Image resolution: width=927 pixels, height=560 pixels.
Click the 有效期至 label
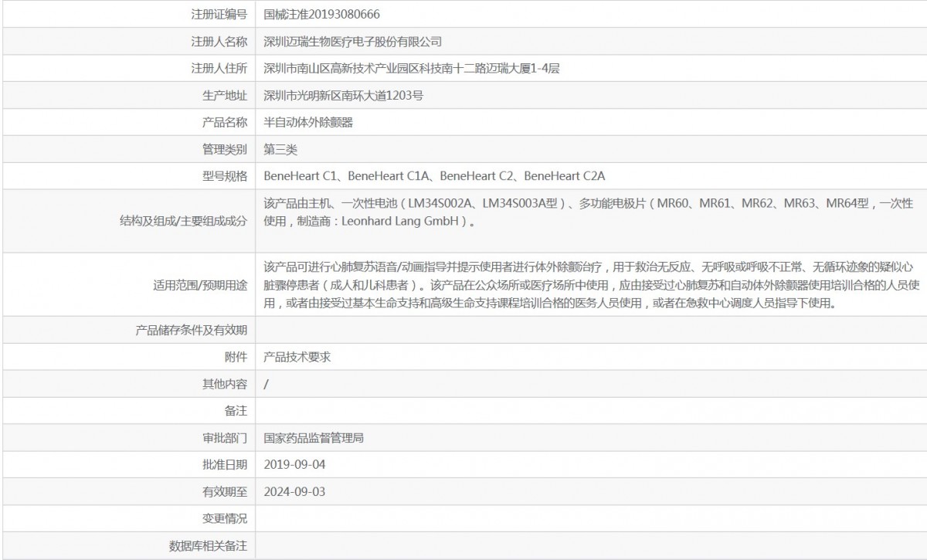click(224, 491)
